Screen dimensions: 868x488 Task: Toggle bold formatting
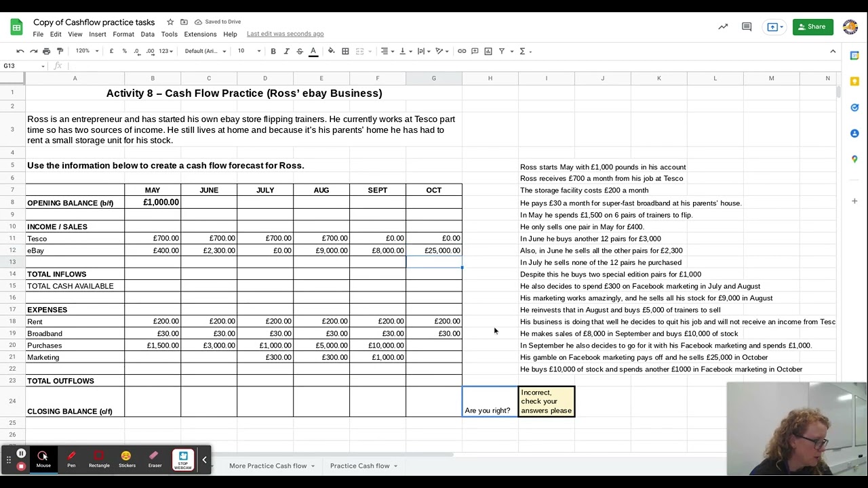[x=273, y=51]
